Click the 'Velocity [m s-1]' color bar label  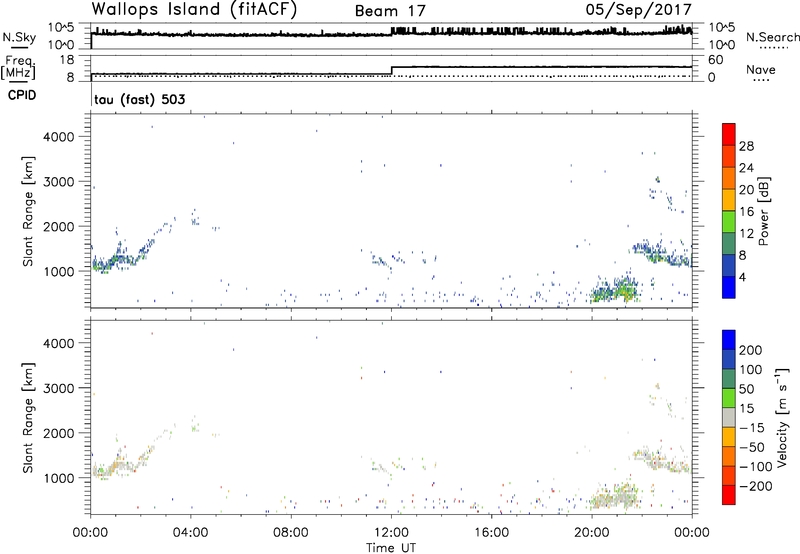[x=781, y=417]
